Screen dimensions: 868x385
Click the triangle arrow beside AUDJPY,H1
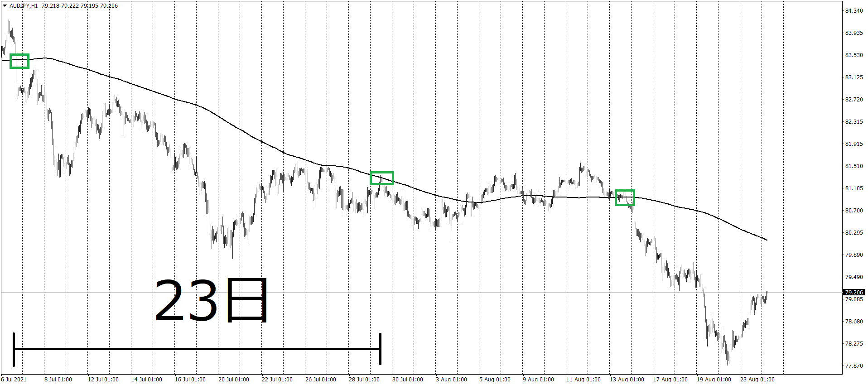point(5,6)
